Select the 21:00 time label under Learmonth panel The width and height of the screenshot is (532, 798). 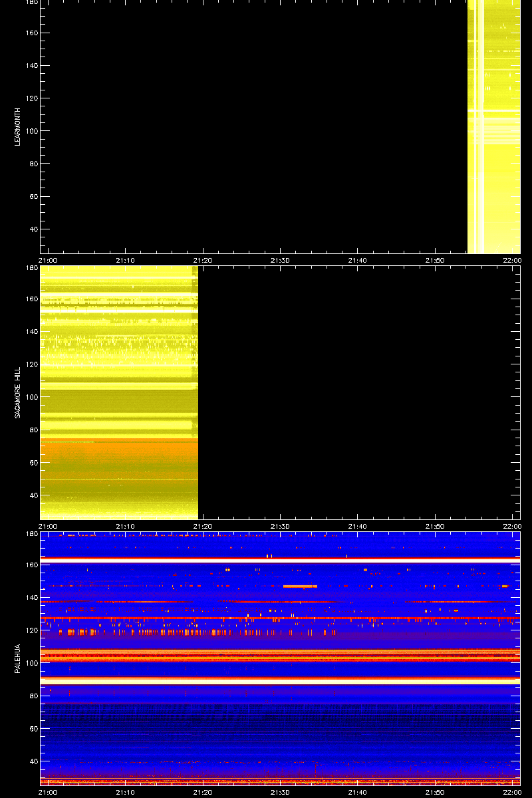pyautogui.click(x=49, y=260)
